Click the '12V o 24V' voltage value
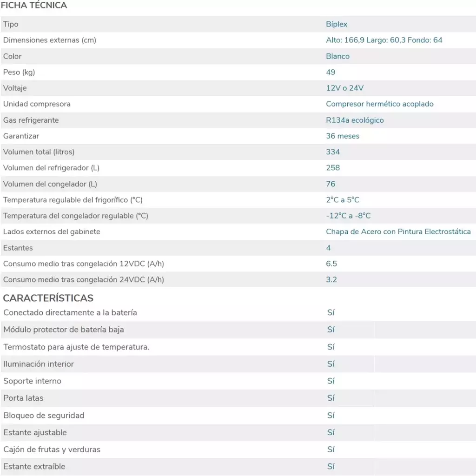The height and width of the screenshot is (476, 476). (344, 88)
